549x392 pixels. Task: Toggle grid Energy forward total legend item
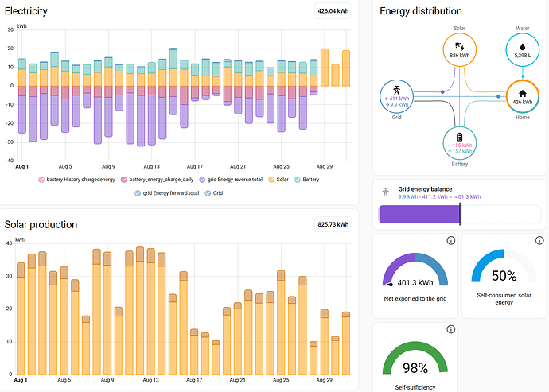click(x=167, y=193)
